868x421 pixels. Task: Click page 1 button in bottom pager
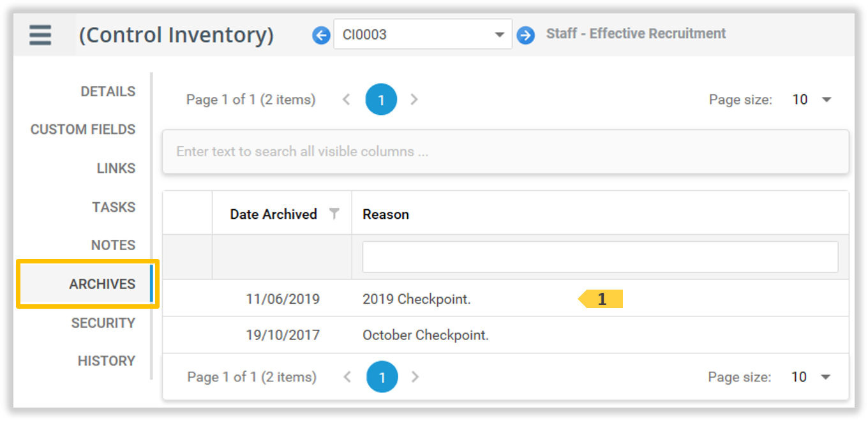(382, 378)
